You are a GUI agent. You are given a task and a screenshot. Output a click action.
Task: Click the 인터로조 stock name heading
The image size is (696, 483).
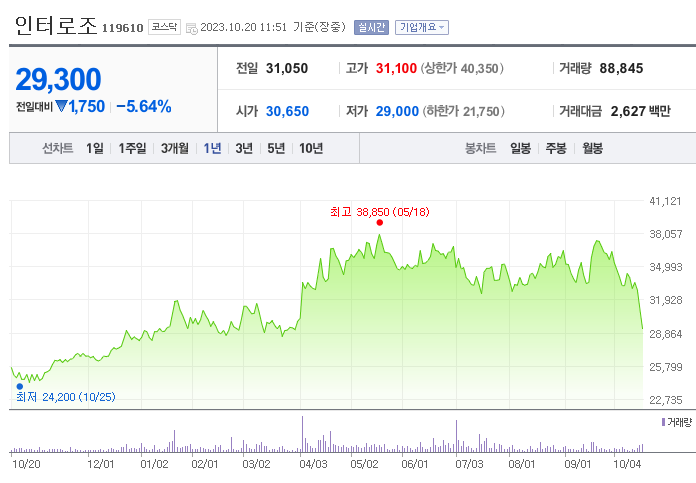(x=55, y=25)
